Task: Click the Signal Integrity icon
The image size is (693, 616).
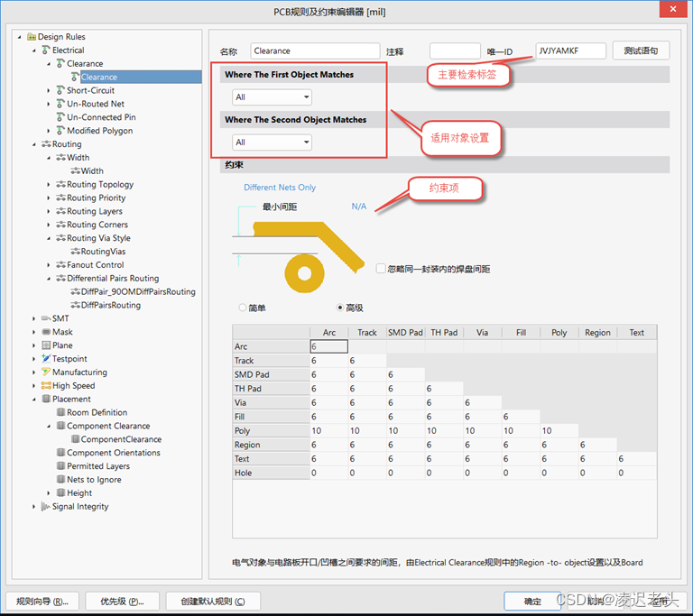Action: pyautogui.click(x=46, y=507)
